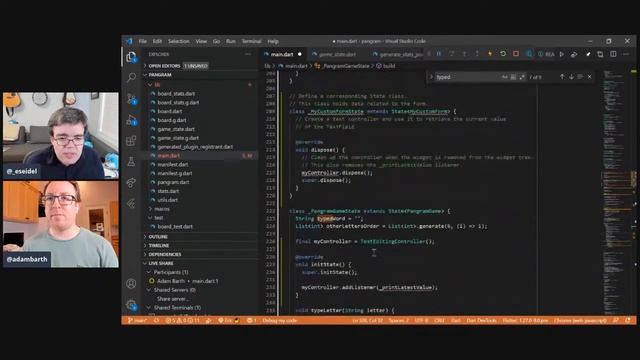
Task: Open the Manage gear in the activity bar
Action: point(131,304)
